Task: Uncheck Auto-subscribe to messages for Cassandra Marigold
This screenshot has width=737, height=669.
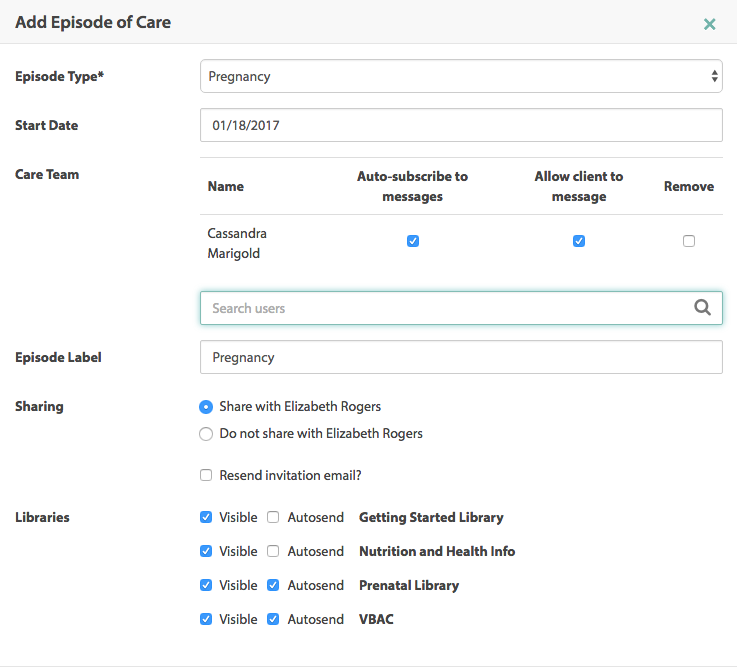Action: [413, 241]
